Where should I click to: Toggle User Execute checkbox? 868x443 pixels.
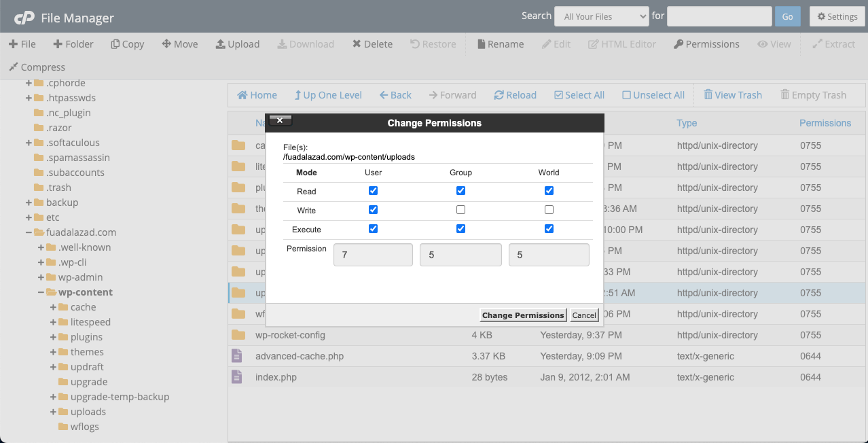point(373,229)
